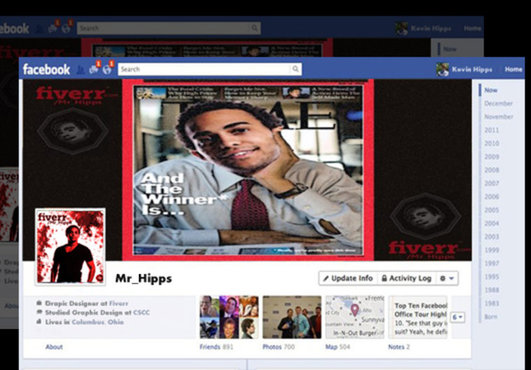The width and height of the screenshot is (531, 370).
Task: Jump to 1983 on timeline
Action: click(491, 303)
